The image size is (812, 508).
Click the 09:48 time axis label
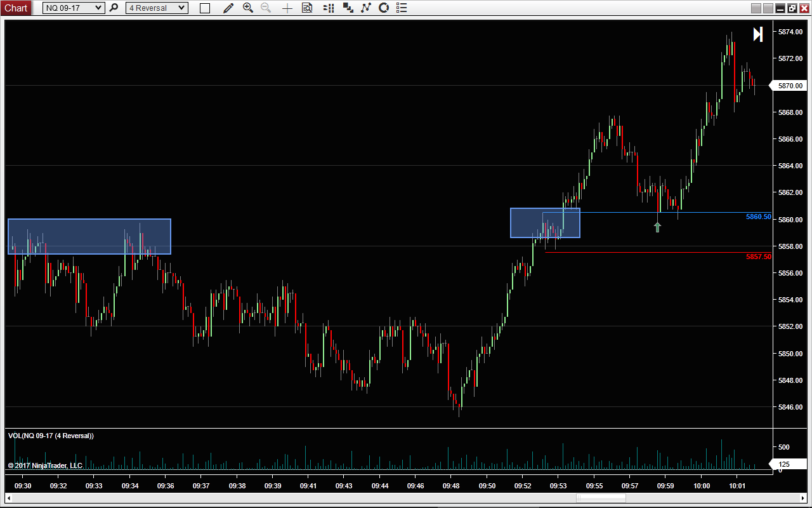451,486
